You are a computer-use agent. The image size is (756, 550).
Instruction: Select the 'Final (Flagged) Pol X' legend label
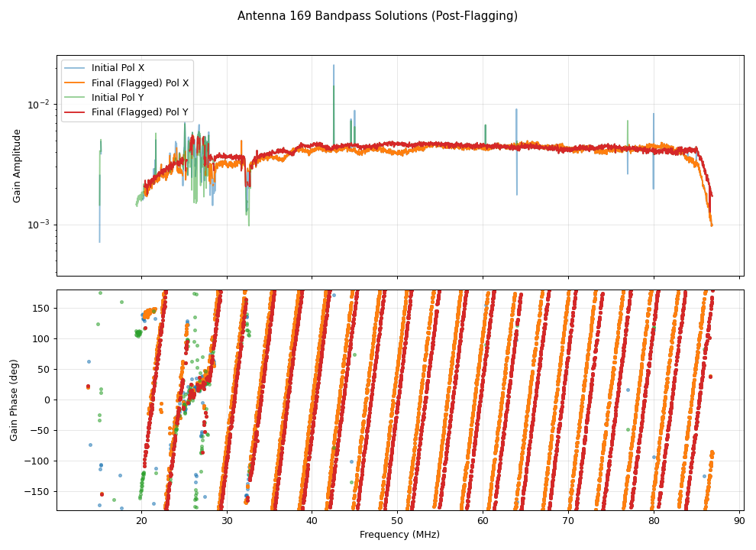tap(140, 82)
